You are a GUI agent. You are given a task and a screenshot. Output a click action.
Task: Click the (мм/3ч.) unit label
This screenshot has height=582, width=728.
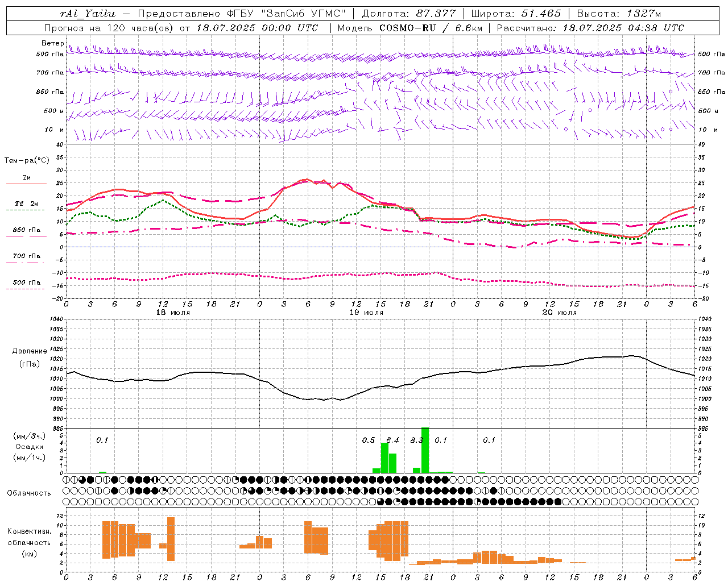30,436
